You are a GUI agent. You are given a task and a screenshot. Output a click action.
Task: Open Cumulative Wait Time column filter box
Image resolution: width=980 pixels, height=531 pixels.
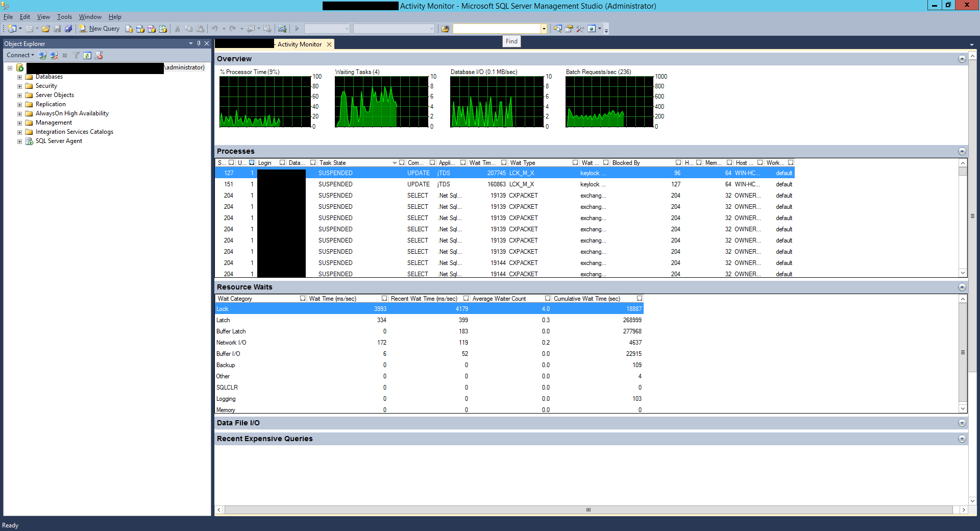(640, 299)
